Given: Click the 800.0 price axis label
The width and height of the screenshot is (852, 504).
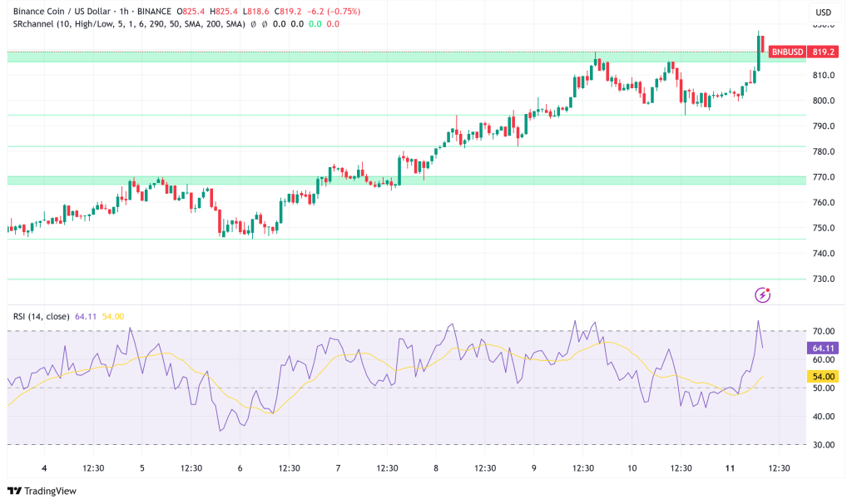Looking at the screenshot, I should 823,101.
